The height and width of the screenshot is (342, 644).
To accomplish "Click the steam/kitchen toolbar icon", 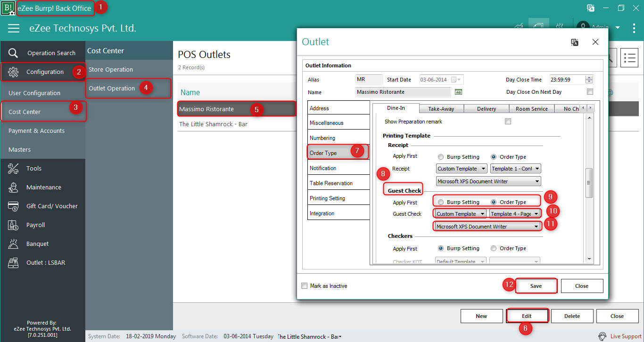I will (560, 26).
